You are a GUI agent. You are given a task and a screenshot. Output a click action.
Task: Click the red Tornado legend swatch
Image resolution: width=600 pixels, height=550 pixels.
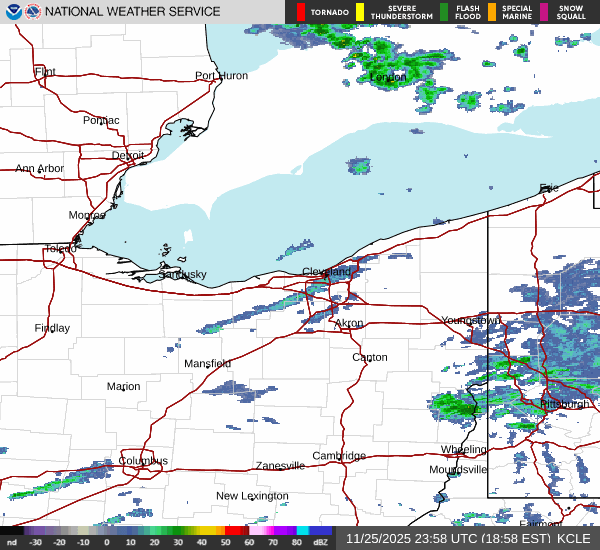[301, 12]
